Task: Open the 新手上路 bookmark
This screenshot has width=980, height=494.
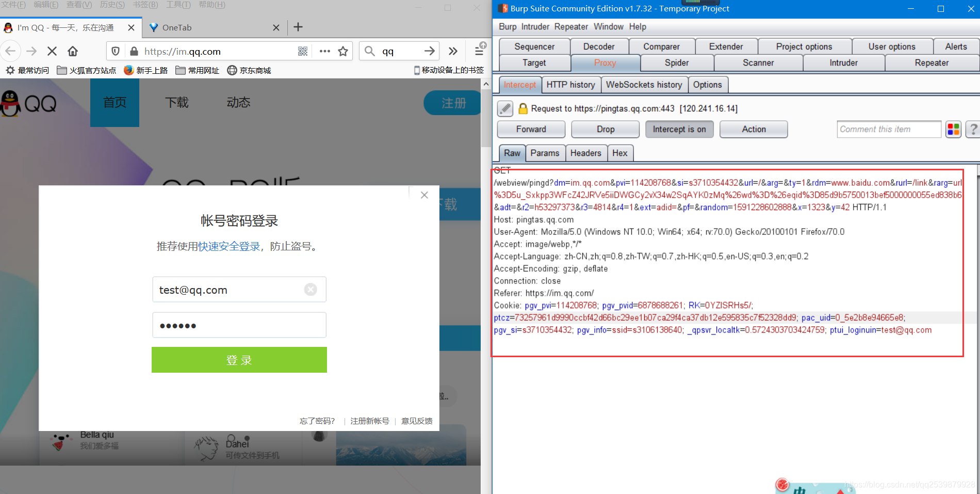Action: [x=146, y=70]
